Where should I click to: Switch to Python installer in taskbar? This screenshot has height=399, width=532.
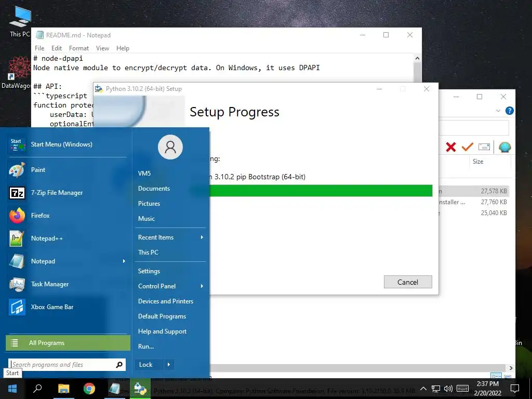140,389
